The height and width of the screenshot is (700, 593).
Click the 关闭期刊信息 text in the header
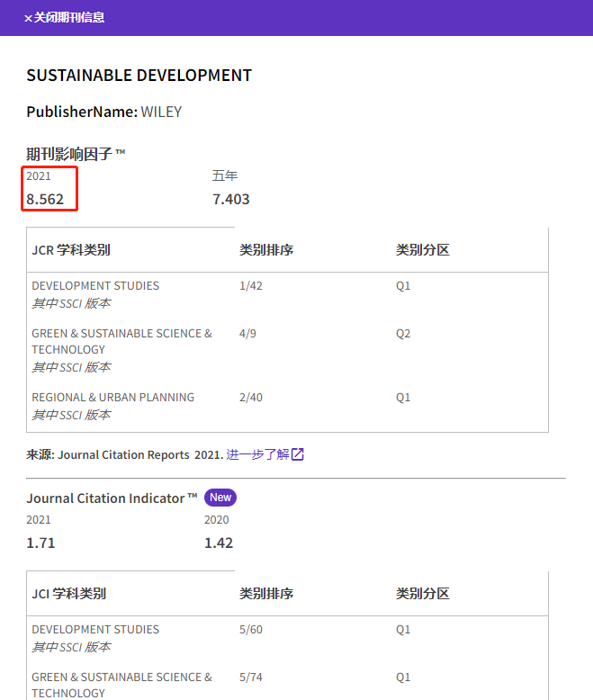(69, 17)
